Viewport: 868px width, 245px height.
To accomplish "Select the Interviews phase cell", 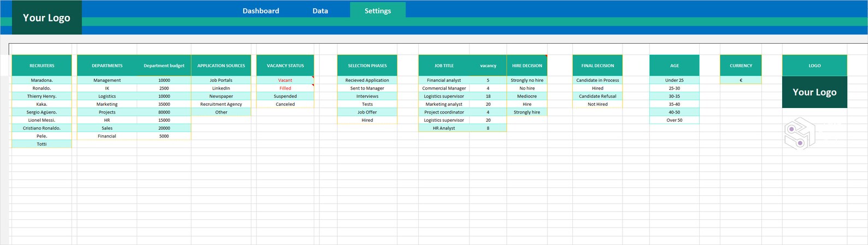I will (x=367, y=96).
